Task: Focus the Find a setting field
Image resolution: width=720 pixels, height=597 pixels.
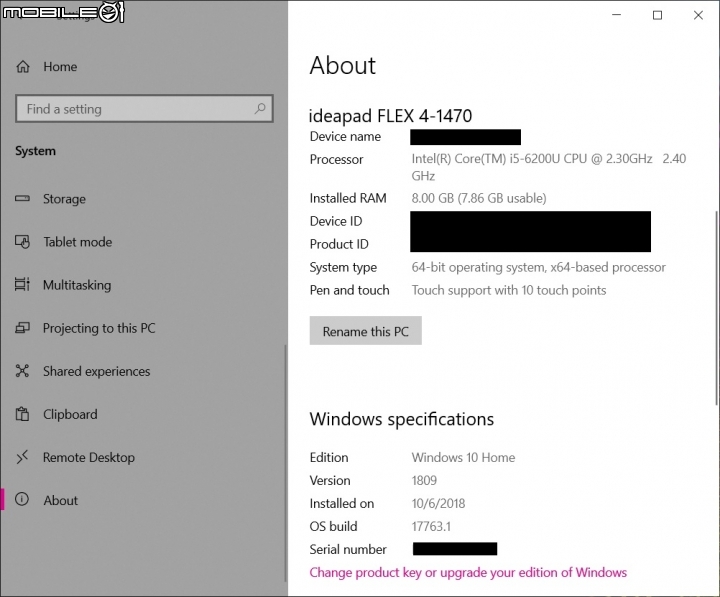Action: coord(144,109)
